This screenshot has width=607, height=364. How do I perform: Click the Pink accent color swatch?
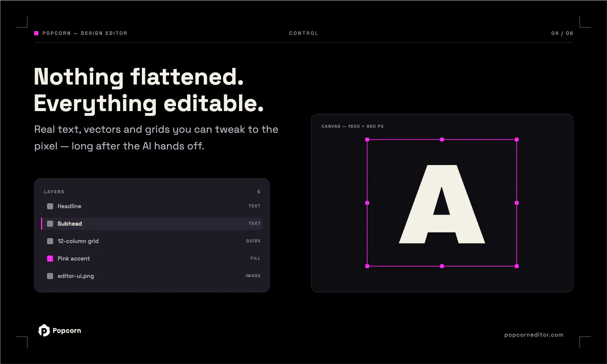point(50,259)
